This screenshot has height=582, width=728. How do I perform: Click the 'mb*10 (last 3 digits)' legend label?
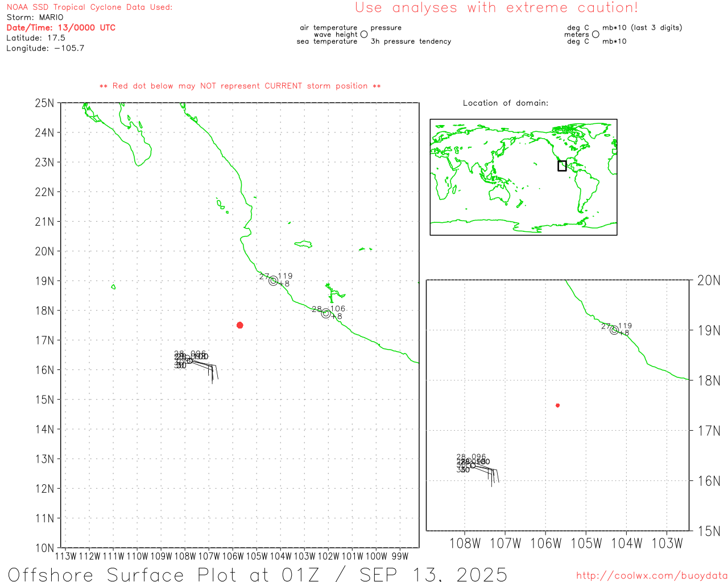tap(642, 28)
